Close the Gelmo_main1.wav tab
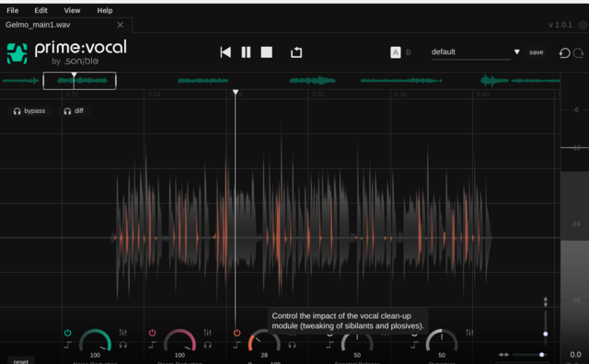Viewport: 589px width, 364px height. (x=121, y=25)
